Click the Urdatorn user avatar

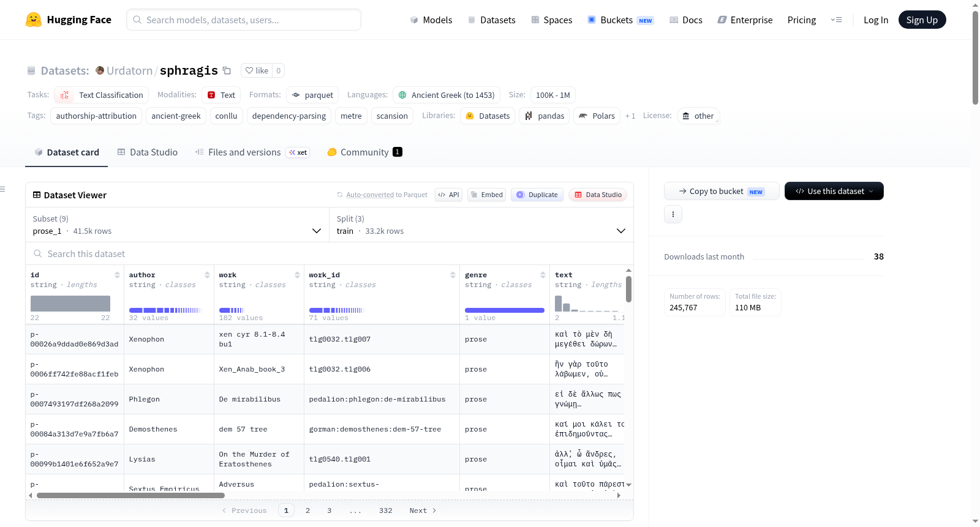click(x=100, y=70)
